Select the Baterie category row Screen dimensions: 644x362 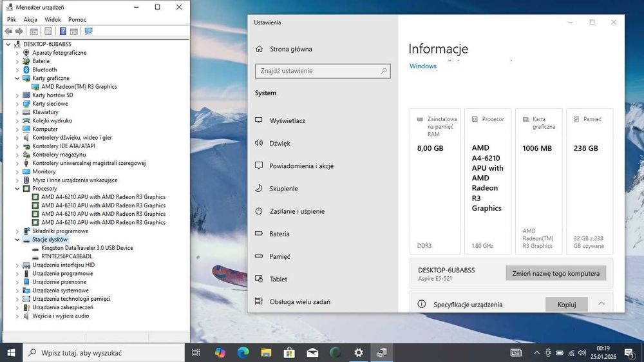pos(41,61)
